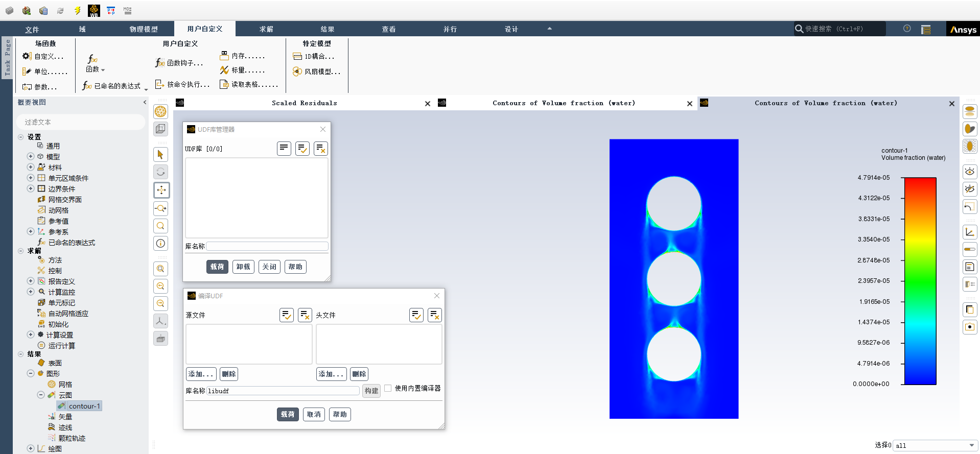Collapse the ribbon with the up arrow
This screenshot has height=454, width=980.
click(550, 29)
